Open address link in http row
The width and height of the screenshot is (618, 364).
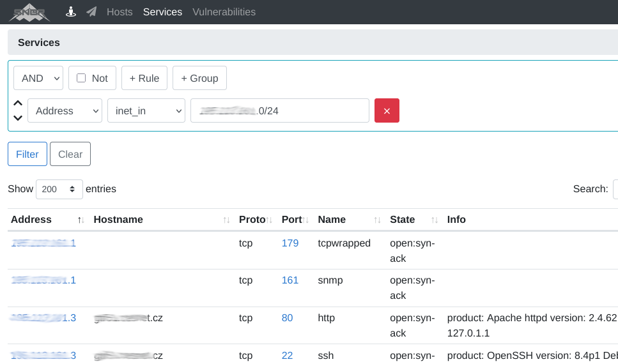point(43,318)
